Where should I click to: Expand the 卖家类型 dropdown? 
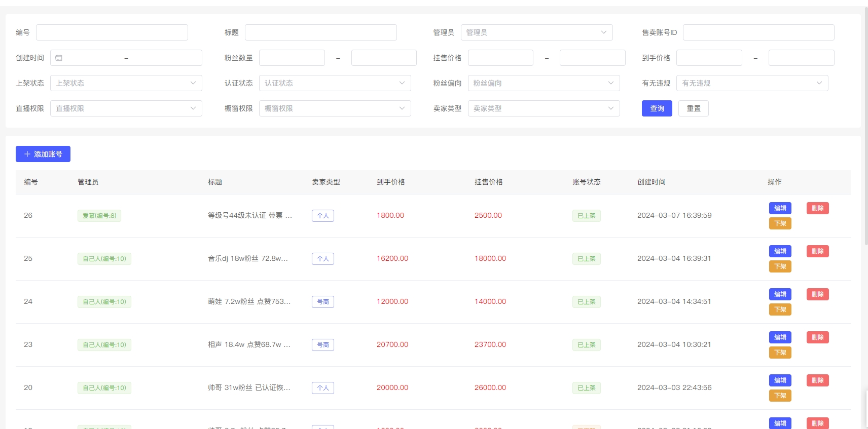(544, 108)
